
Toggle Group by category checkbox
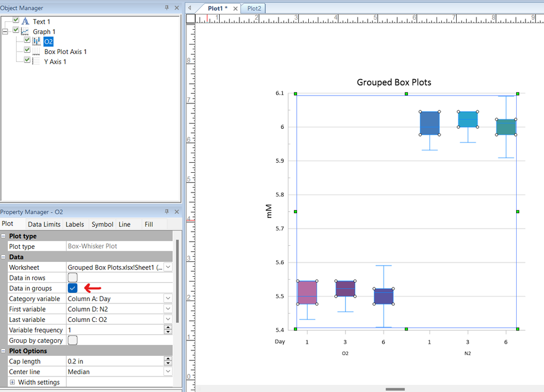click(x=72, y=340)
